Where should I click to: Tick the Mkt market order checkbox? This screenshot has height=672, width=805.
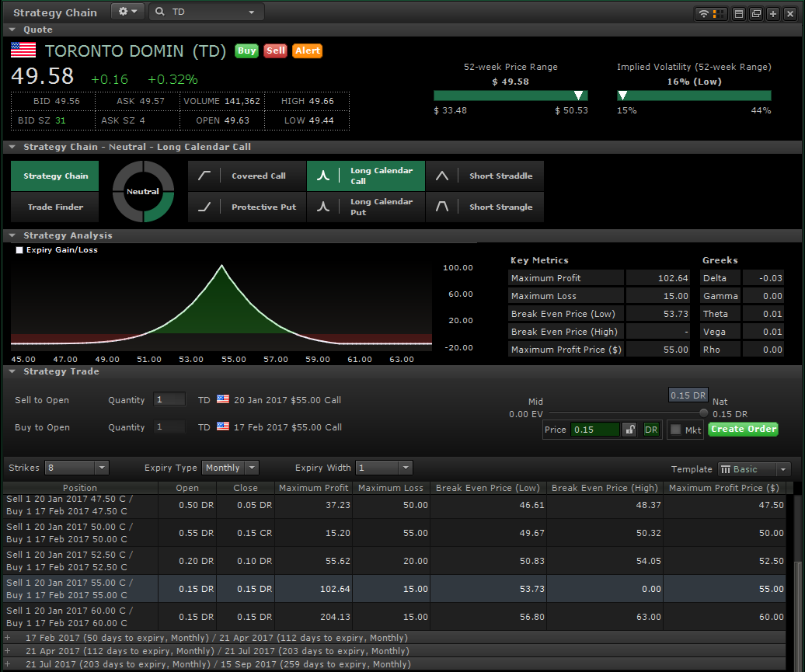click(676, 430)
